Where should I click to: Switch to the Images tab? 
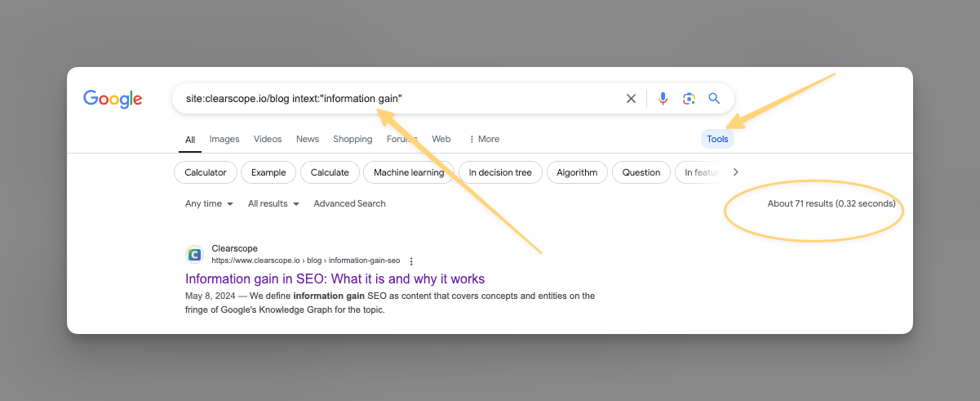(x=224, y=139)
